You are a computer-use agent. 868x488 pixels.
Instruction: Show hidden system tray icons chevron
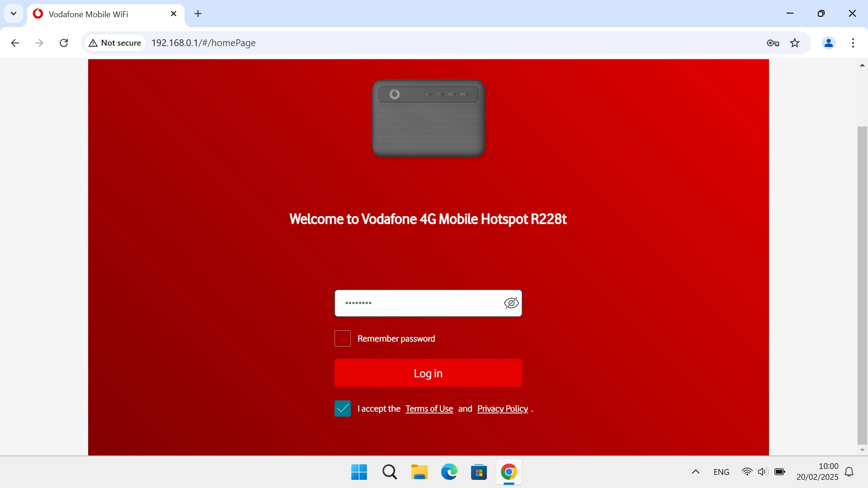pos(695,472)
